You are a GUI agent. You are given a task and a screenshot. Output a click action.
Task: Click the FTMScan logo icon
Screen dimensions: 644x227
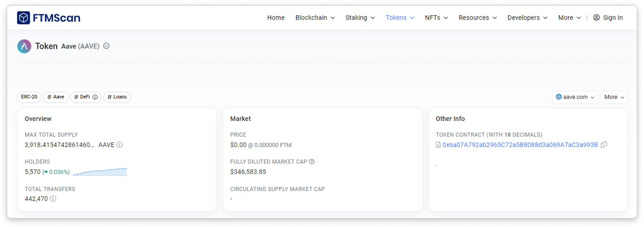pyautogui.click(x=24, y=18)
